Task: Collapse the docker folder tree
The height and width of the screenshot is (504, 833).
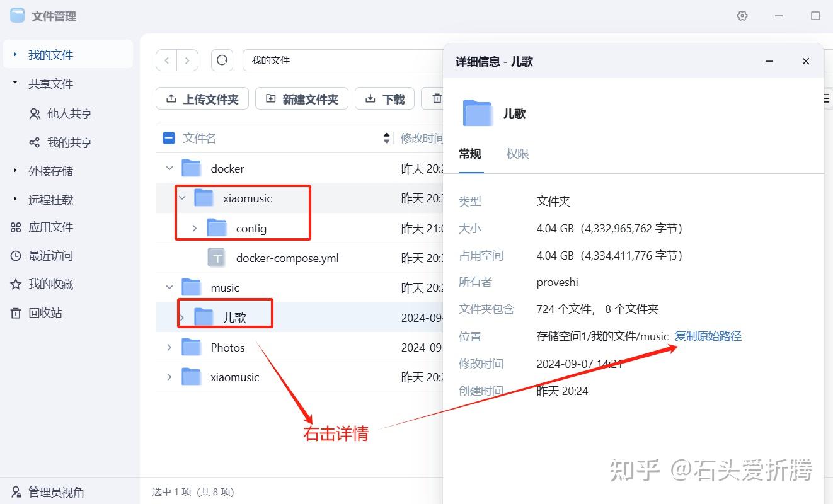Action: (x=168, y=168)
